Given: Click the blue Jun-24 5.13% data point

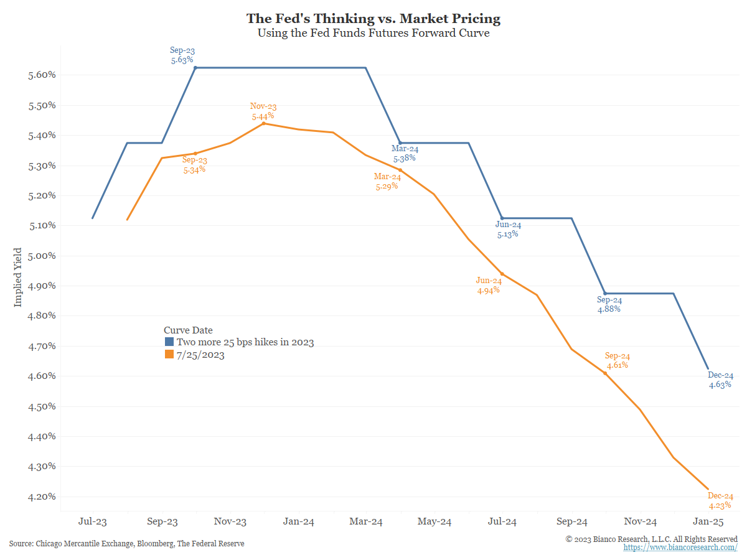Looking at the screenshot, I should point(502,218).
